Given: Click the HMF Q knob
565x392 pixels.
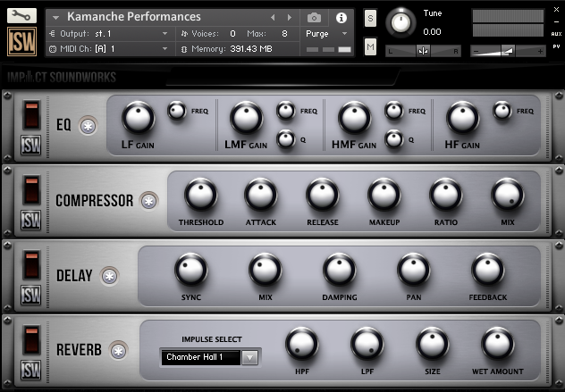Looking at the screenshot, I should click(394, 139).
